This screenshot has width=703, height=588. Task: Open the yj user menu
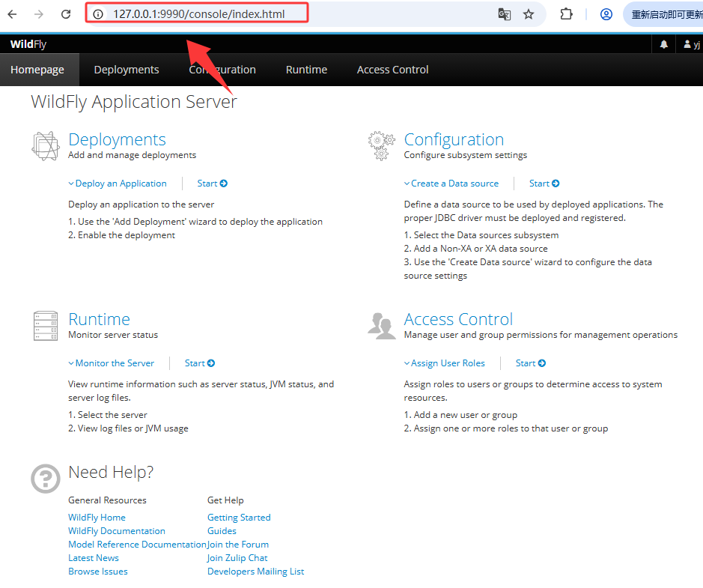[x=691, y=44]
